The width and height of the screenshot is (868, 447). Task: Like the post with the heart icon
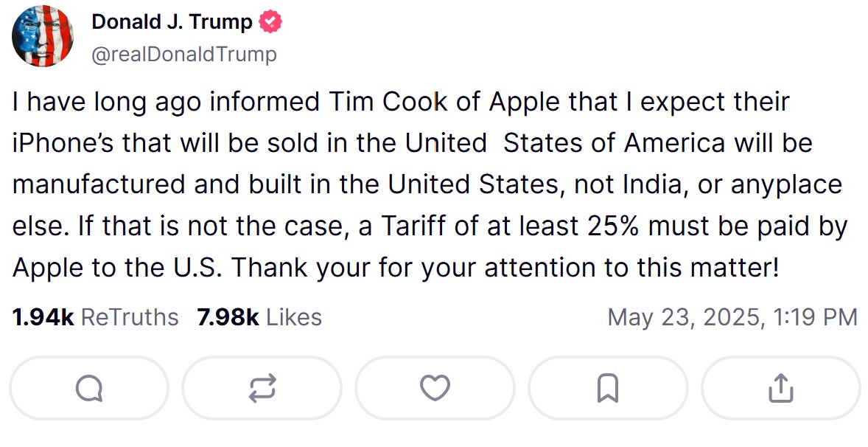pyautogui.click(x=435, y=388)
